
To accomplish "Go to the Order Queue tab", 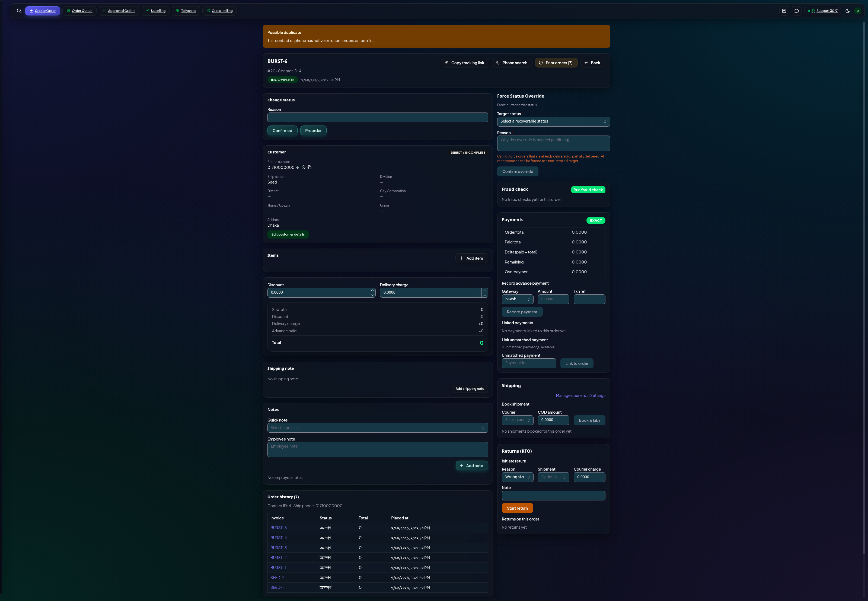I will coord(79,11).
